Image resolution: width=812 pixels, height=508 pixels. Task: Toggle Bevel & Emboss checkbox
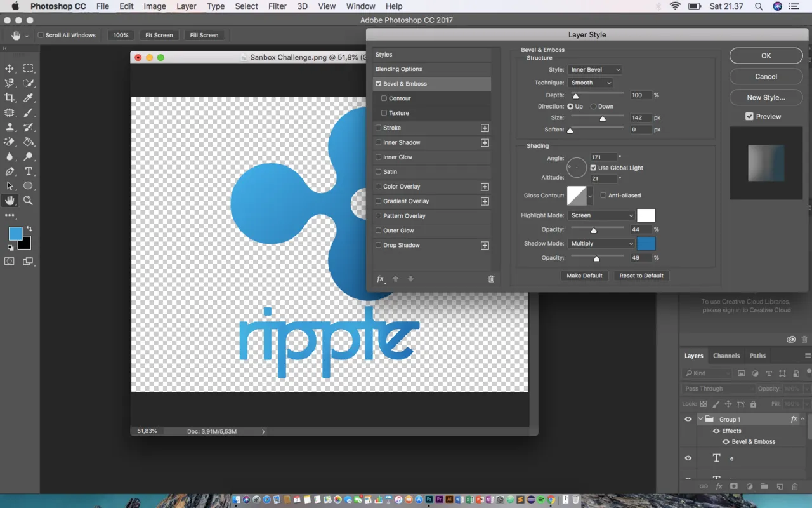379,84
